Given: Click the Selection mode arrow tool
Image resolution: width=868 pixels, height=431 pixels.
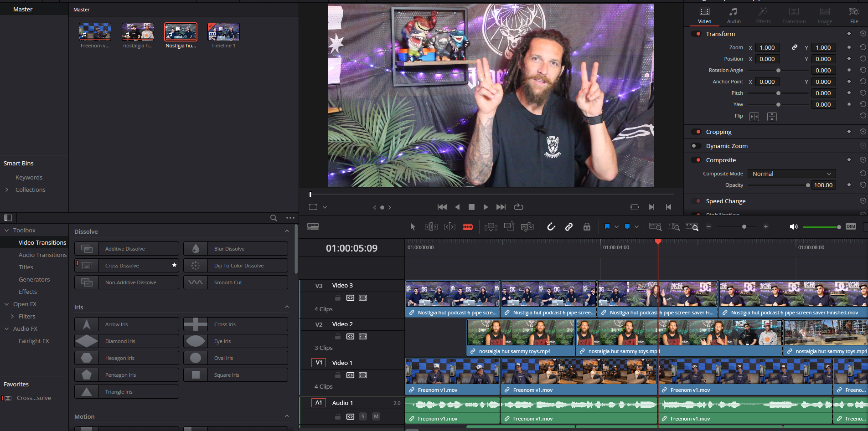Looking at the screenshot, I should pos(413,227).
